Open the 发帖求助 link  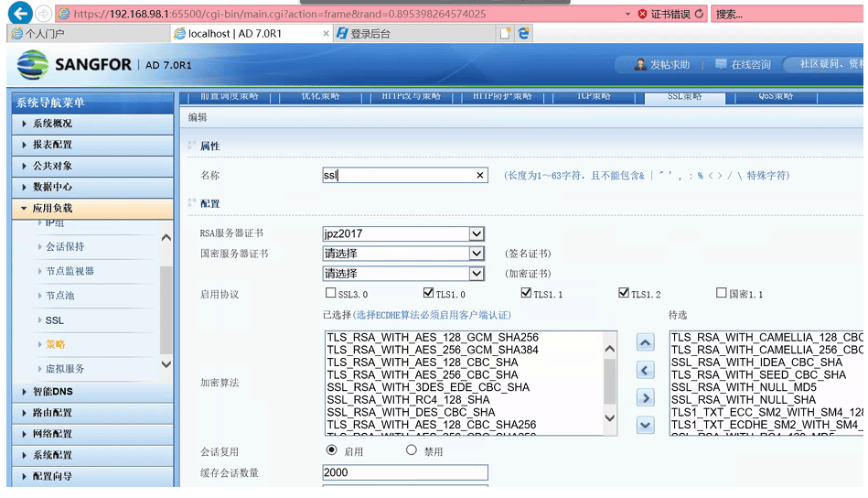coord(670,65)
